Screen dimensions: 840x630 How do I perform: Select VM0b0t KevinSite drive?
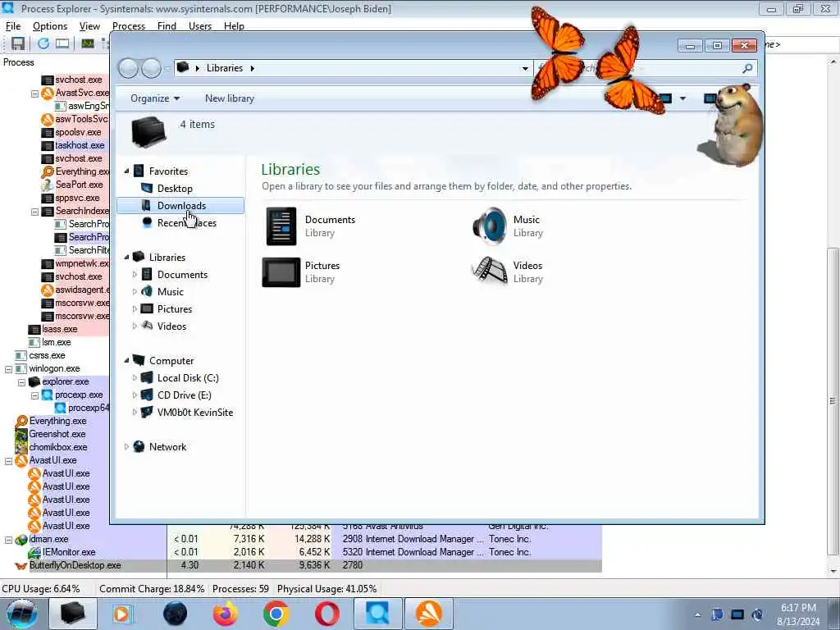point(195,413)
